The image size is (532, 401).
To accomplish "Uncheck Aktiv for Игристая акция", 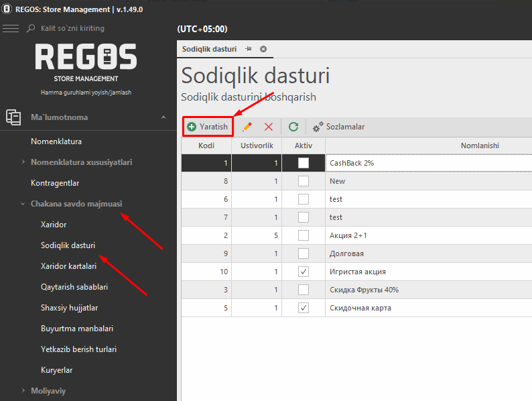I will pyautogui.click(x=304, y=272).
